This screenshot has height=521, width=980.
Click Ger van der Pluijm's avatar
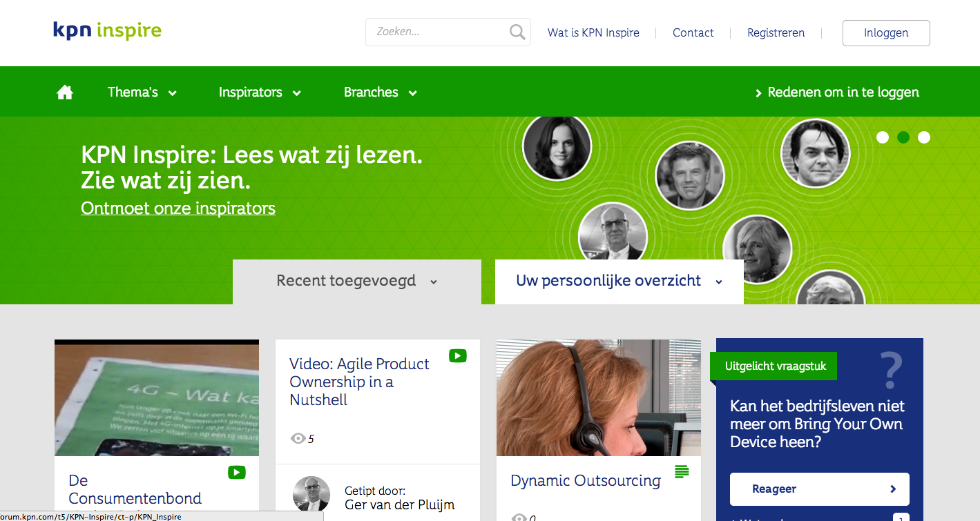click(311, 494)
